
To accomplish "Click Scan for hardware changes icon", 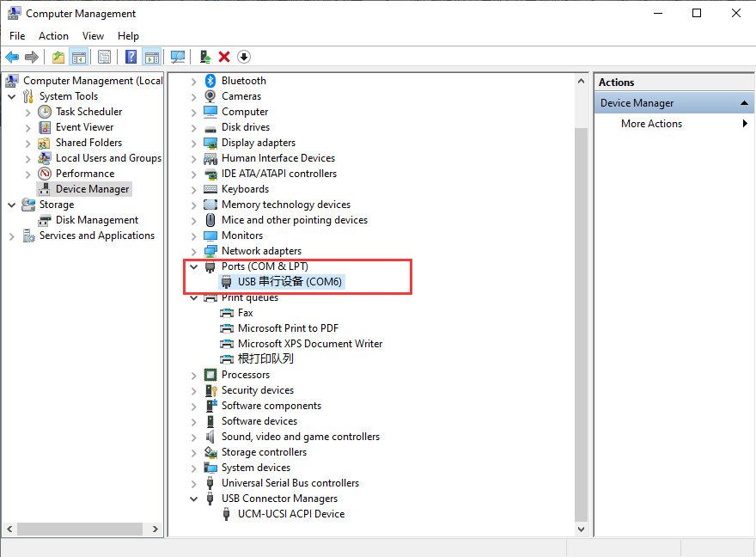I will coord(178,57).
